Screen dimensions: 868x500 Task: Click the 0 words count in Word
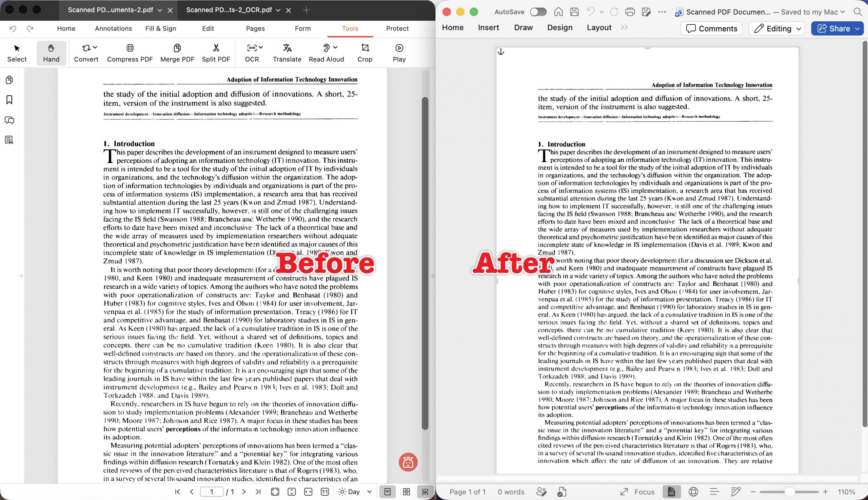[x=511, y=492]
